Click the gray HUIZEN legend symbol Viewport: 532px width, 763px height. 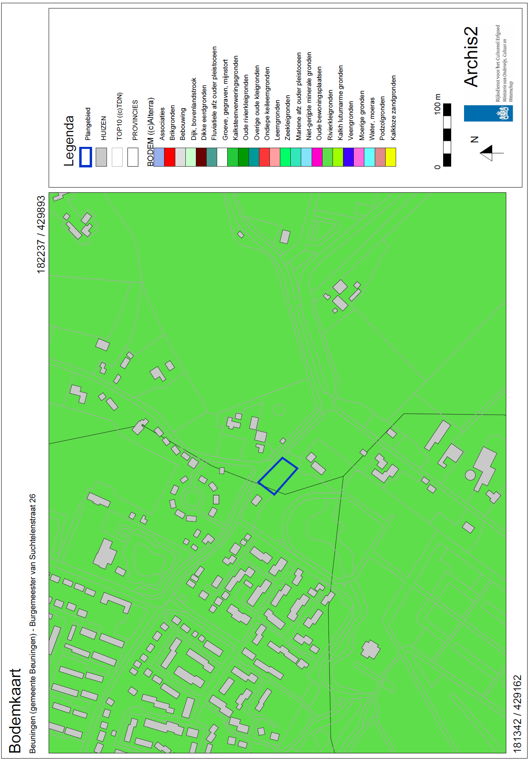101,157
